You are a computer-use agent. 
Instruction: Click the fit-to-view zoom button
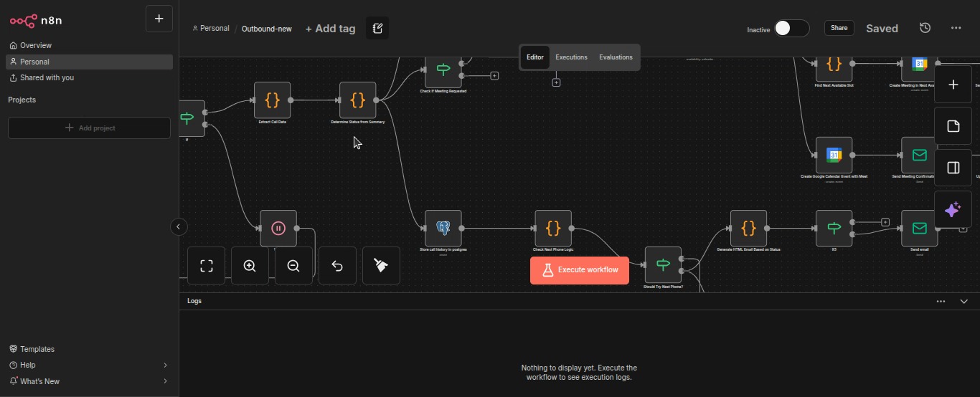click(207, 266)
